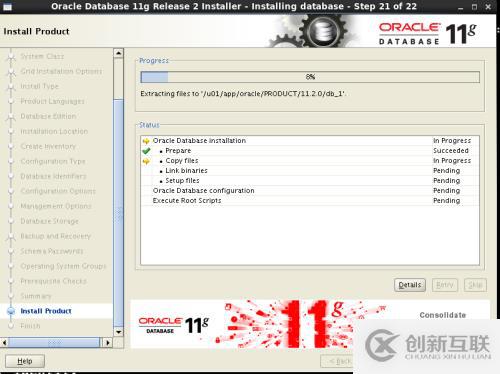Select the Install Type step

(x=39, y=86)
